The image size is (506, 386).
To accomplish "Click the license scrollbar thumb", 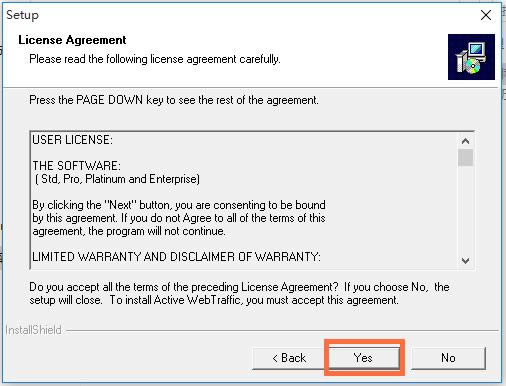I will [465, 157].
